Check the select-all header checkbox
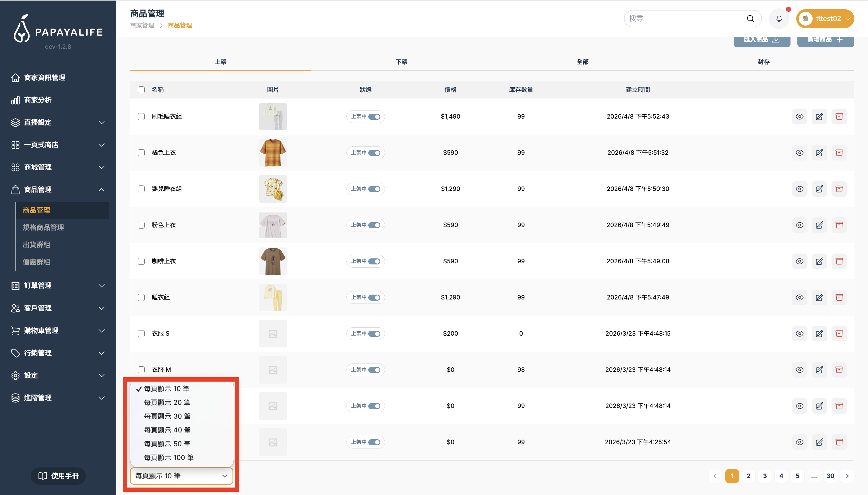This screenshot has height=495, width=868. point(141,90)
